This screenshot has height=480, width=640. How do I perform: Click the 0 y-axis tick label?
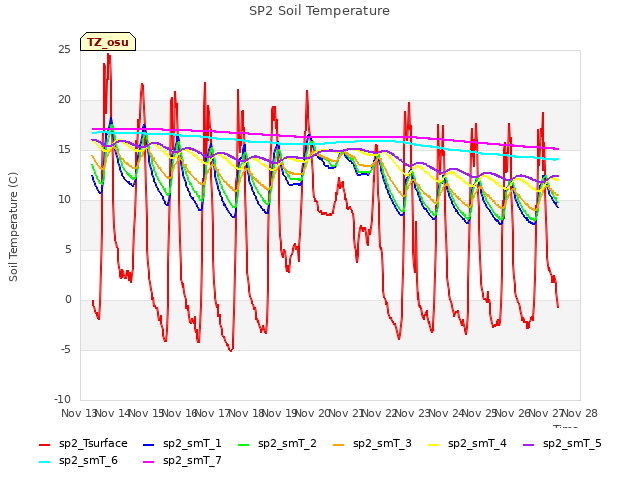coord(68,300)
